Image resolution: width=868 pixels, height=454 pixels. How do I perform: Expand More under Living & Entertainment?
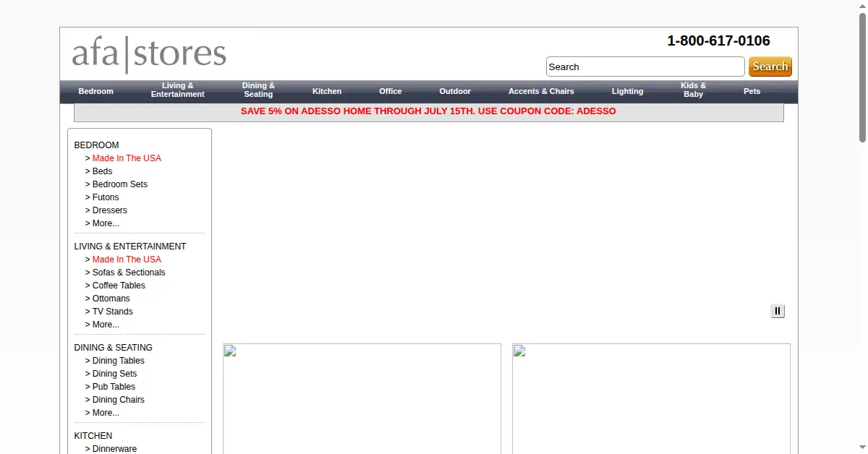[106, 325]
